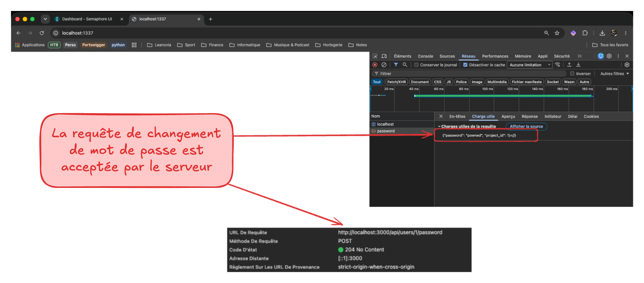
Task: Open the 'Tous les favoris' folder
Action: [x=610, y=45]
